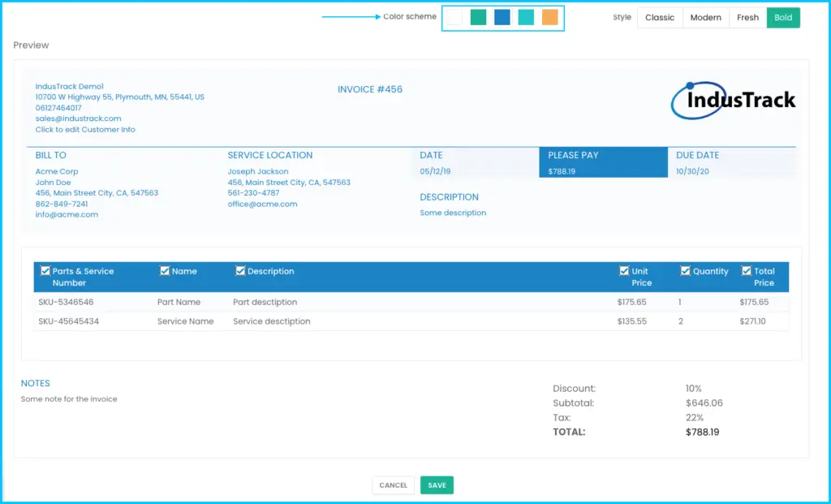Click the 'Service Name' cell
Viewport: 831px width, 504px height.
(186, 321)
